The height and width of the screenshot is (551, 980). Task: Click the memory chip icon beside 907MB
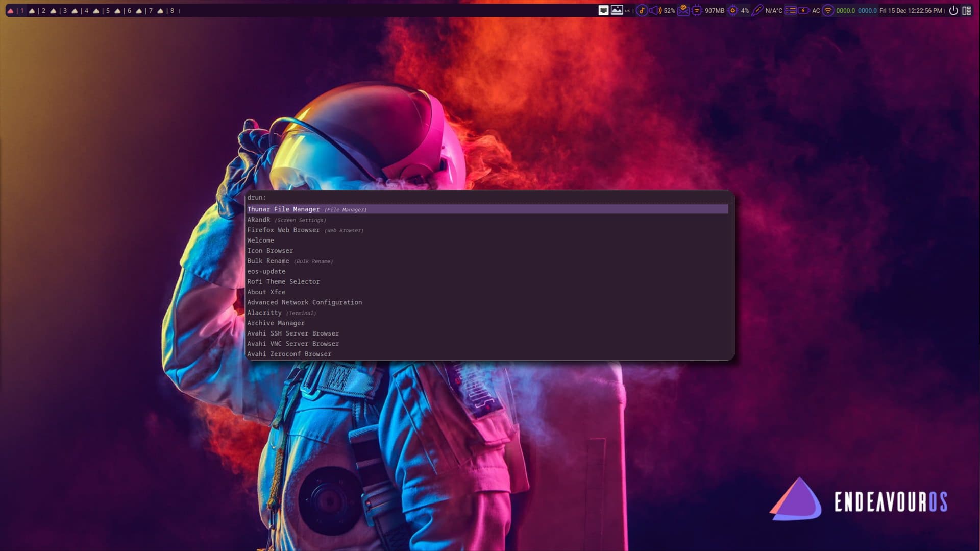pyautogui.click(x=697, y=10)
